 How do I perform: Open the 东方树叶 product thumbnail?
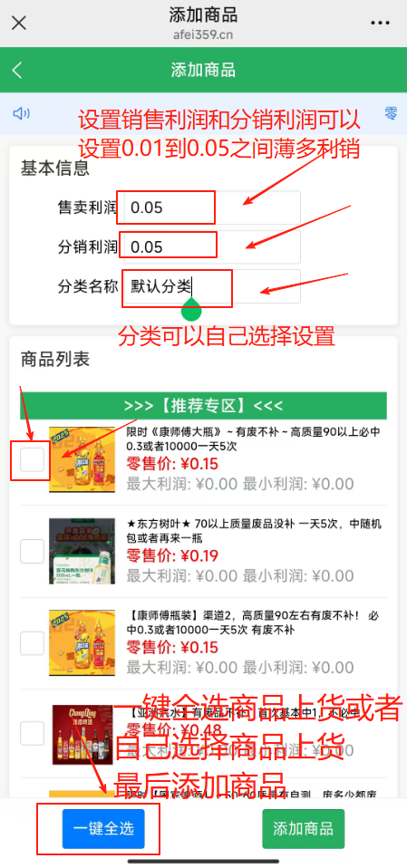(x=82, y=551)
